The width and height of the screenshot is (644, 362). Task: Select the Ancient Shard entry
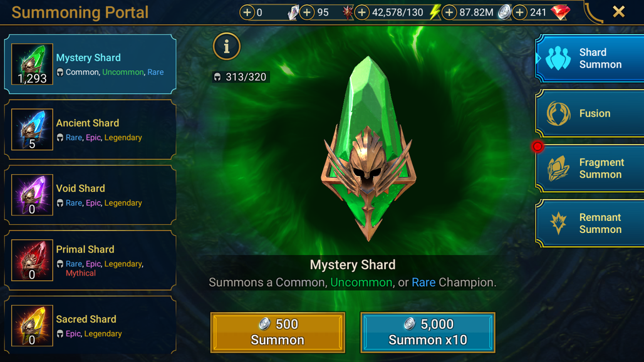coord(90,129)
